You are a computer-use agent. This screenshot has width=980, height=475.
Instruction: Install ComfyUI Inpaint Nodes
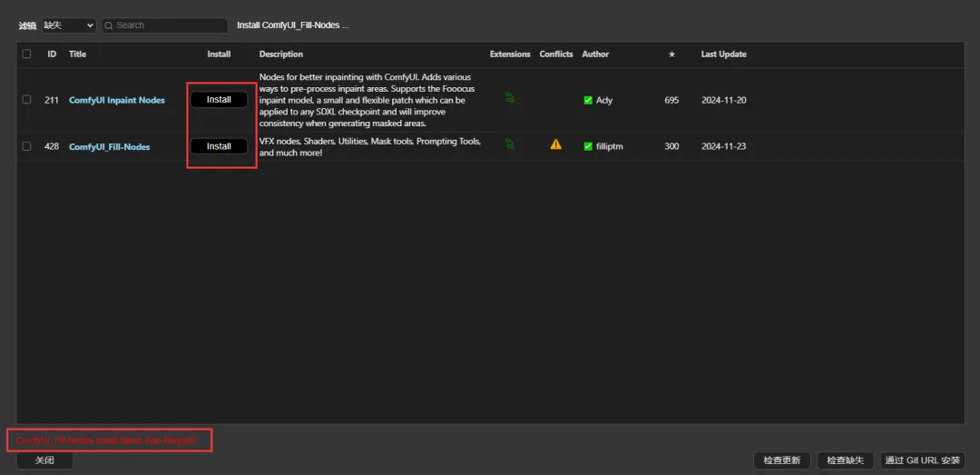click(x=219, y=100)
